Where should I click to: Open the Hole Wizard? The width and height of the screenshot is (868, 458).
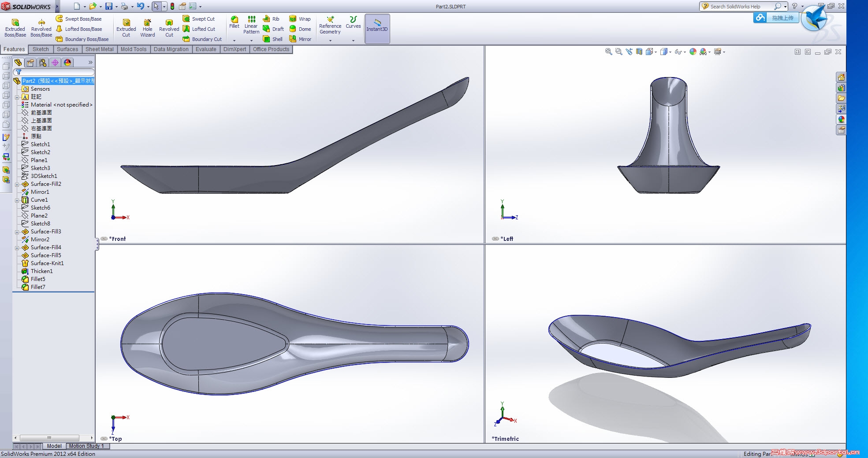point(148,28)
